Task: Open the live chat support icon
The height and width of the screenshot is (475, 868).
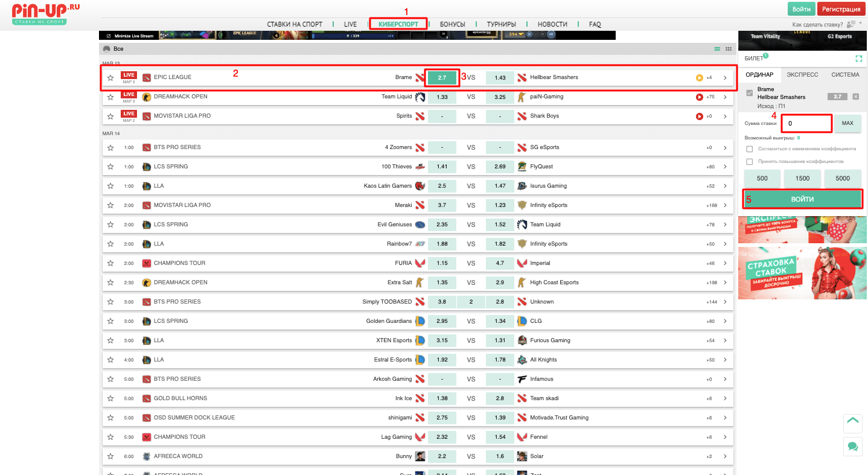Action: (x=853, y=447)
